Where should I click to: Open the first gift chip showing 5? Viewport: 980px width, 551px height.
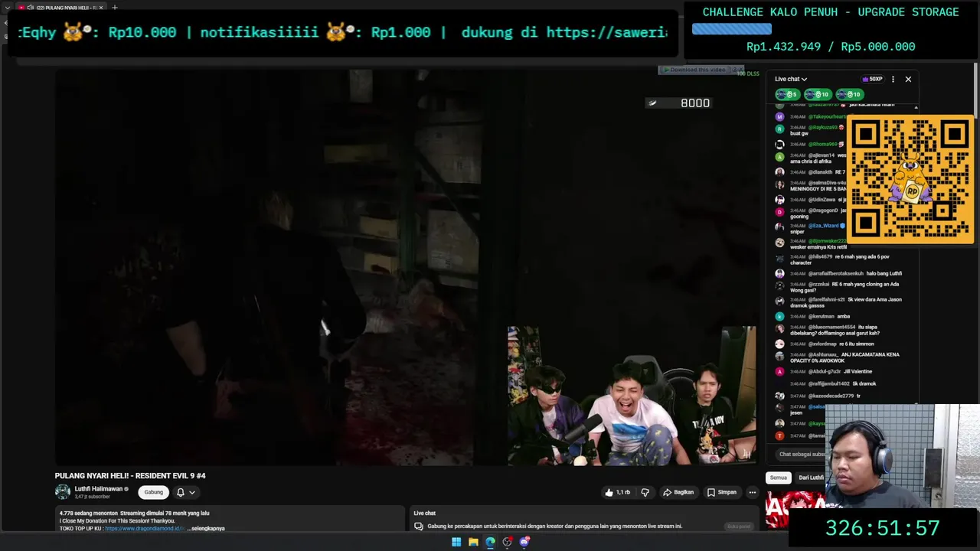pyautogui.click(x=787, y=94)
